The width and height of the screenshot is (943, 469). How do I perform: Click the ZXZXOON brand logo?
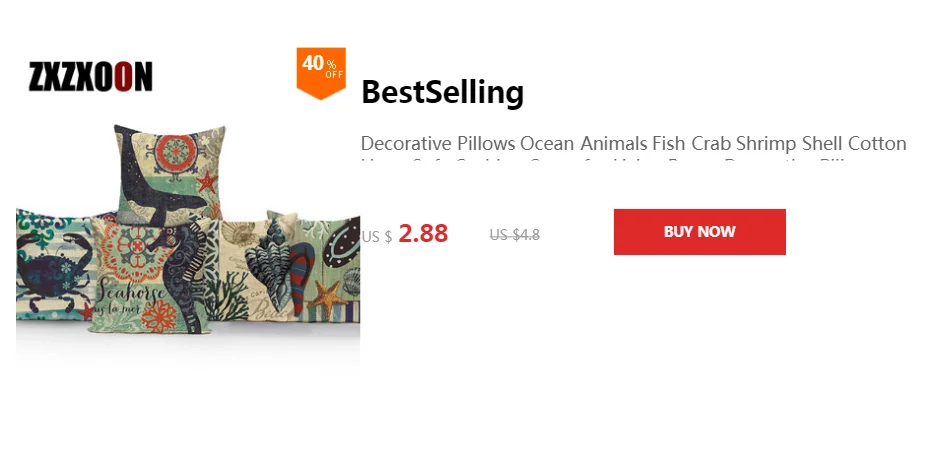point(90,76)
